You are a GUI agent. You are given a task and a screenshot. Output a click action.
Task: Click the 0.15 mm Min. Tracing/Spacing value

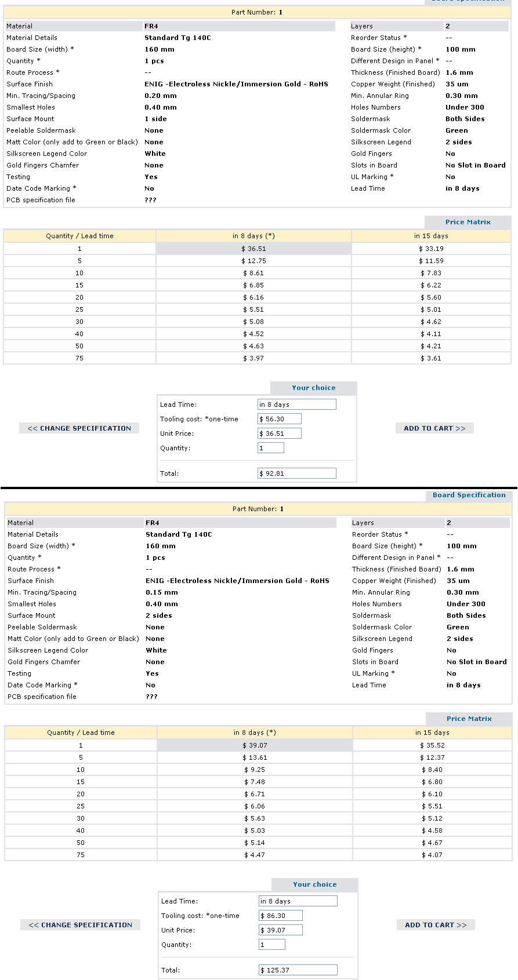[x=162, y=592]
